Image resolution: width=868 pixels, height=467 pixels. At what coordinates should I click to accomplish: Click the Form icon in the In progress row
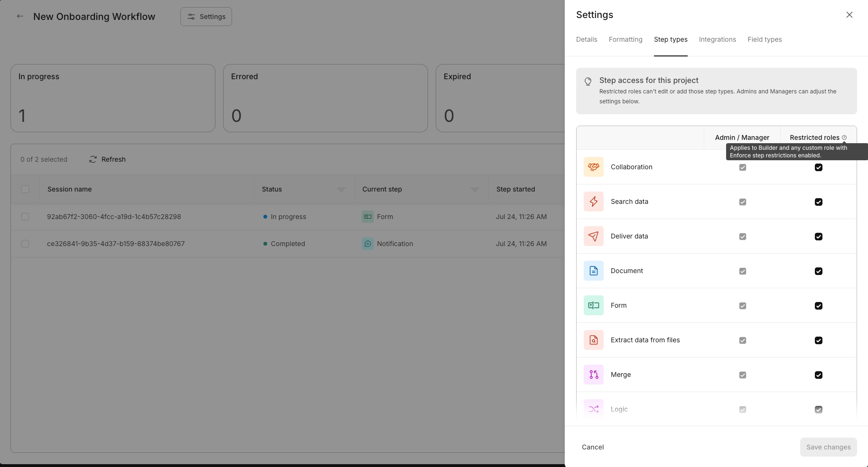368,217
